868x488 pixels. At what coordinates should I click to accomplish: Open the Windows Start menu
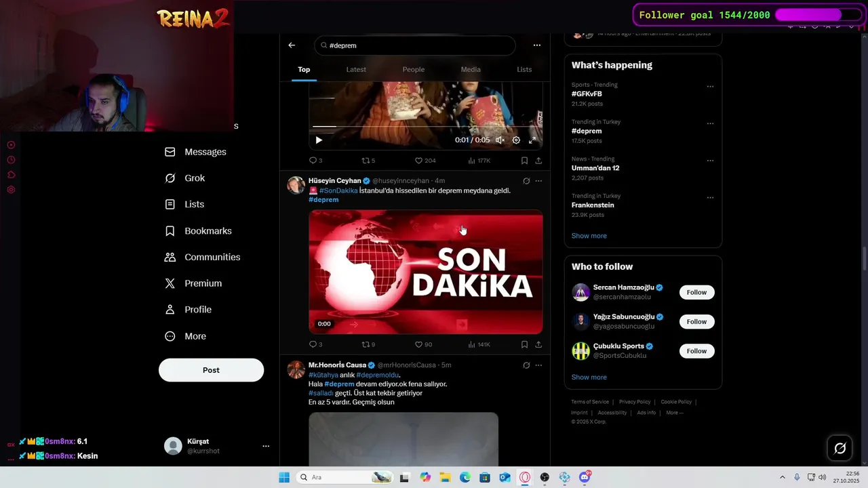[284, 477]
